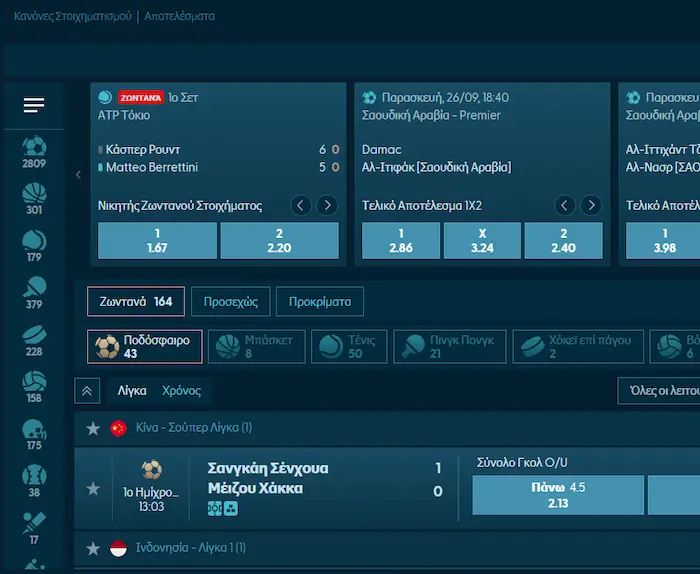Switch to the Προκρίματα tab

pos(320,301)
